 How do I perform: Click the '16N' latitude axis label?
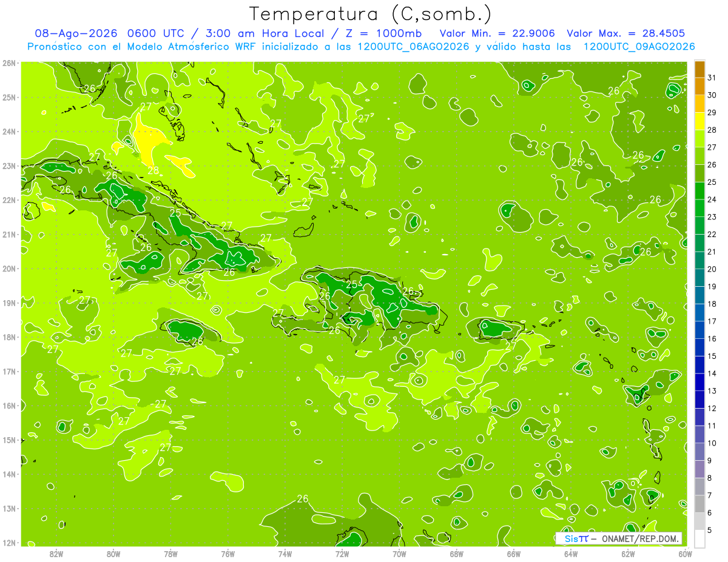pos(9,406)
